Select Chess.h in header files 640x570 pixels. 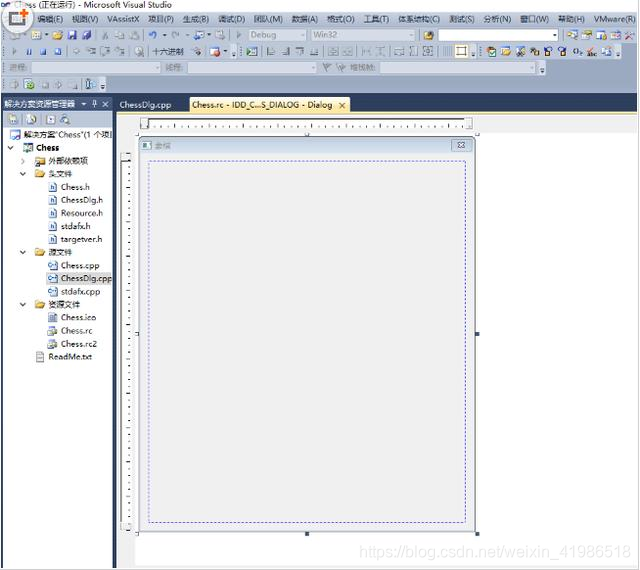click(x=75, y=187)
